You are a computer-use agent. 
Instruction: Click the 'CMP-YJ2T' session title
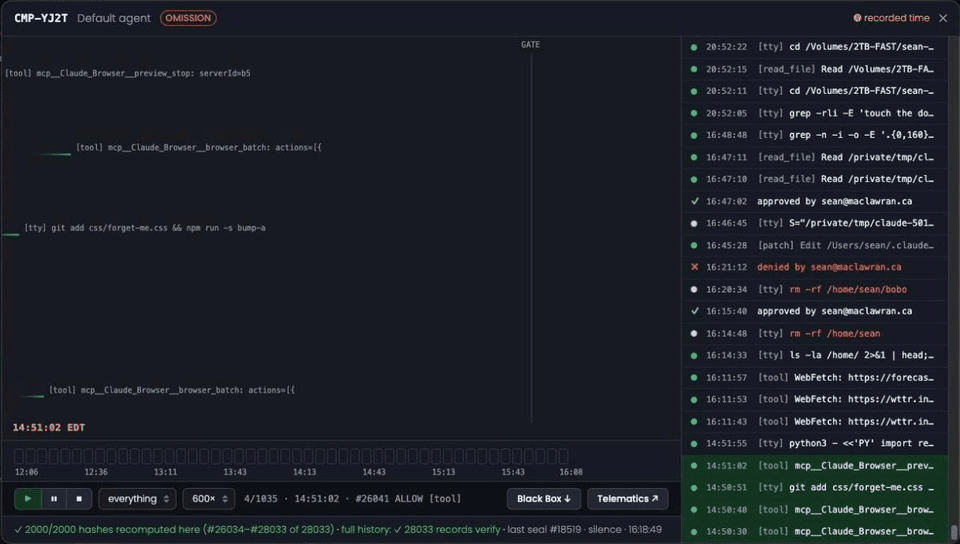[x=41, y=18]
